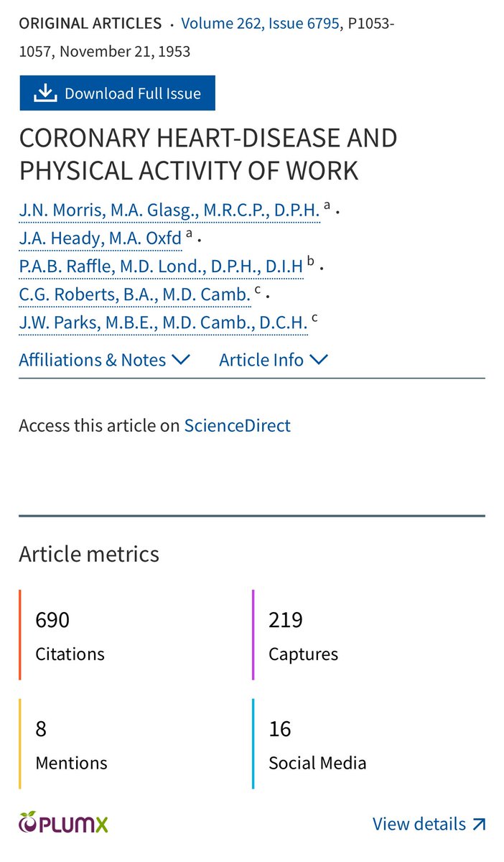504x862 pixels.
Task: Open author J.N. Morris link
Action: click(169, 210)
